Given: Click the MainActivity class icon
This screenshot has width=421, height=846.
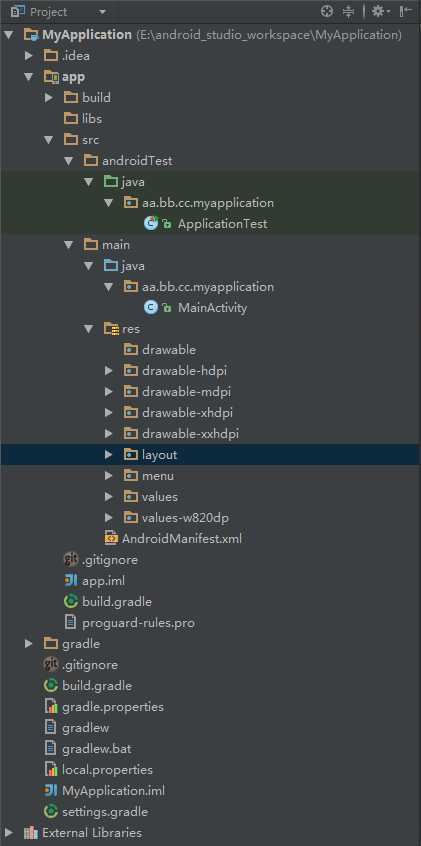Looking at the screenshot, I should [151, 308].
